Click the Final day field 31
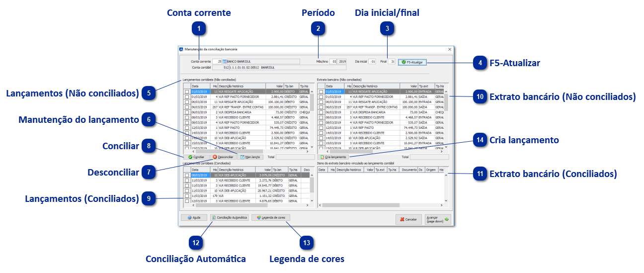The image size is (644, 273). [392, 62]
